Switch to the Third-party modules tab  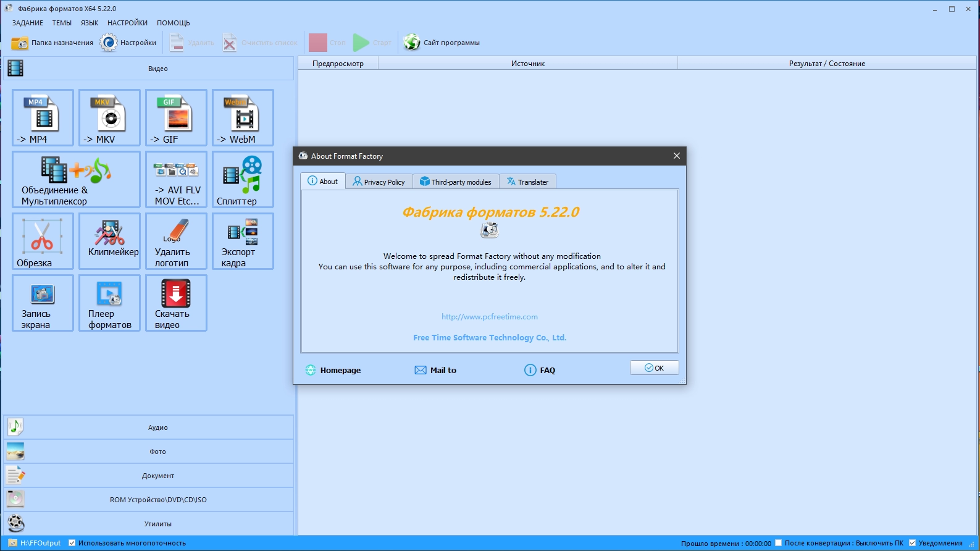pyautogui.click(x=456, y=182)
